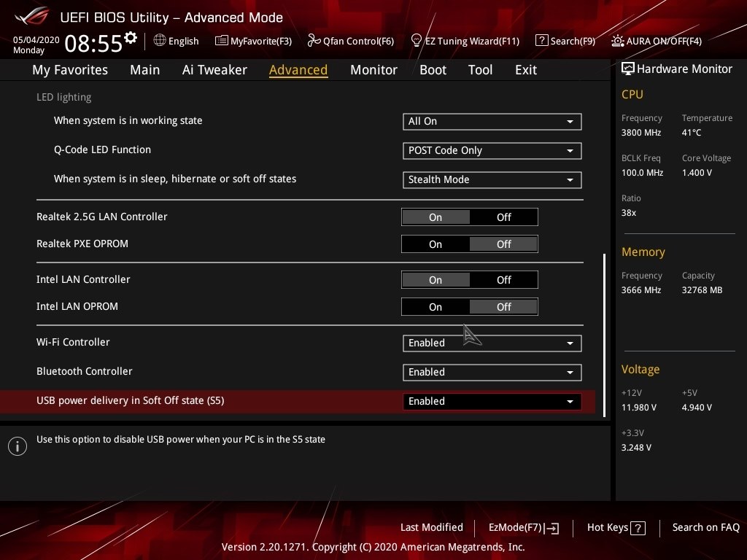Switch to Main tab
Image resolution: width=747 pixels, height=560 pixels.
click(x=145, y=70)
